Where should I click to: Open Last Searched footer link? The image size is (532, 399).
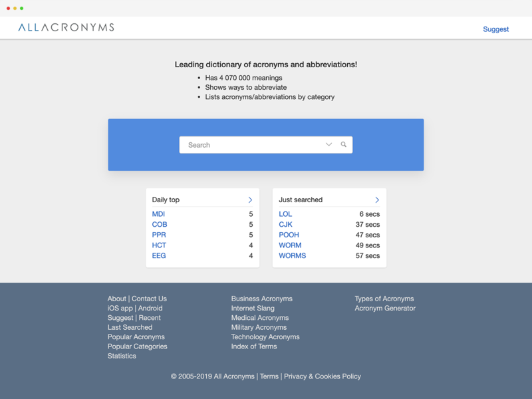[x=130, y=327]
